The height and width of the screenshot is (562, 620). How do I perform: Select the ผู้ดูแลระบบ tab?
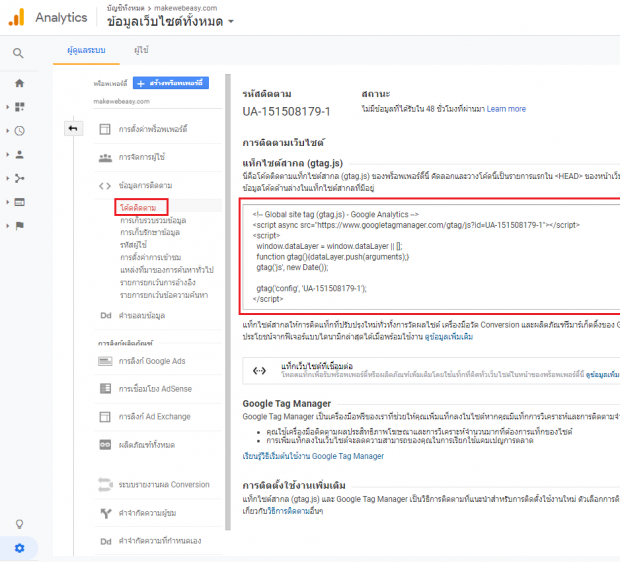coord(88,49)
